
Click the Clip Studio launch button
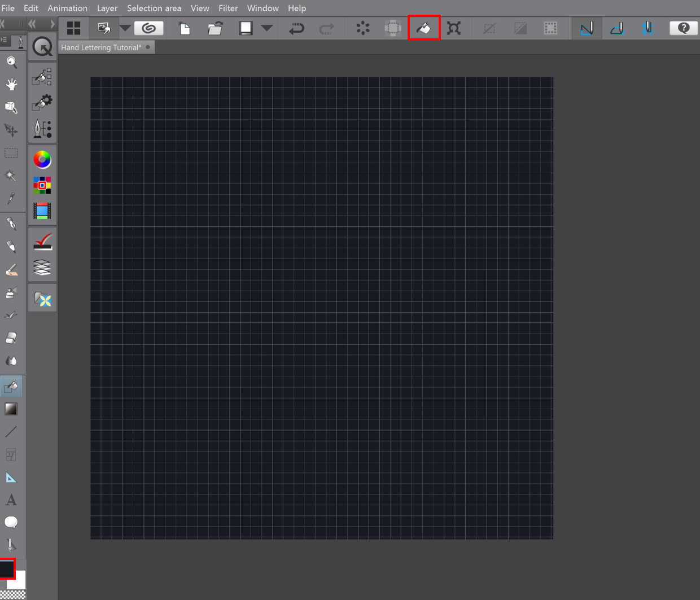click(x=149, y=28)
